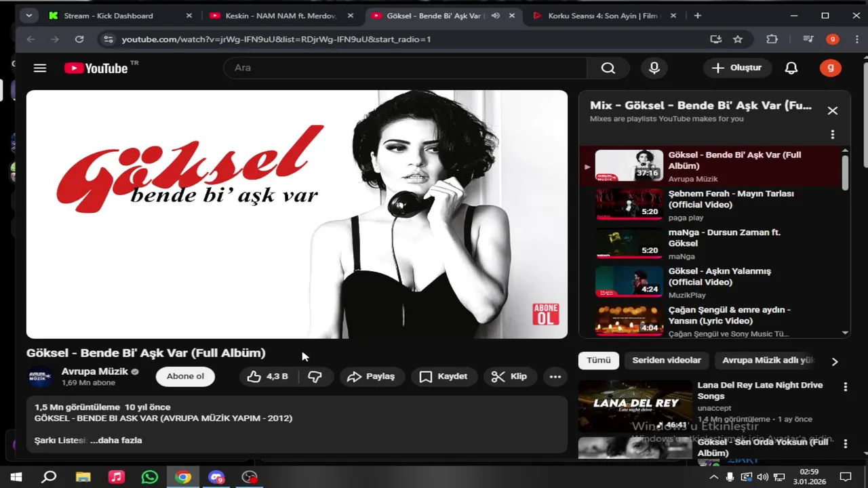
Task: Bookmark this page with star icon
Action: [x=738, y=39]
